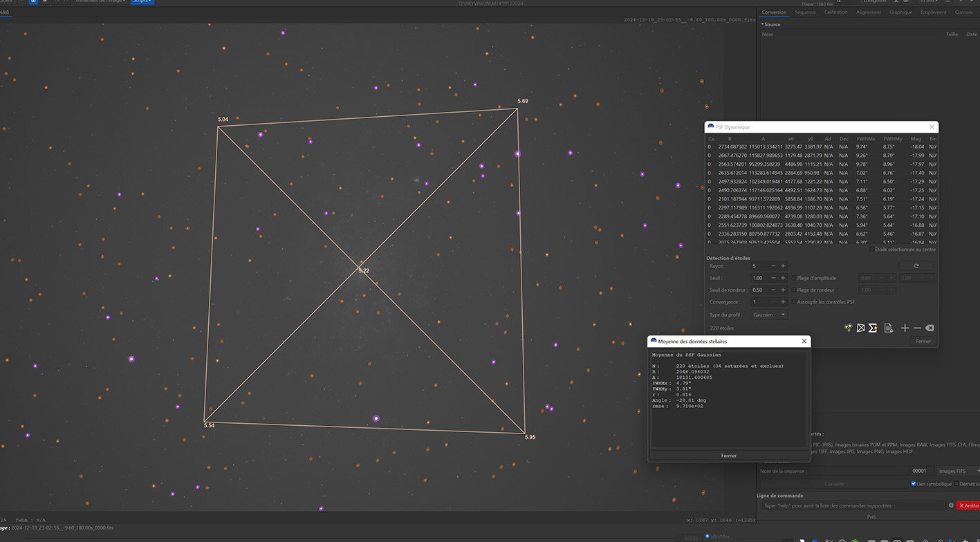This screenshot has width=980, height=542.
Task: Click the Nom column header in Source list
Action: [768, 34]
